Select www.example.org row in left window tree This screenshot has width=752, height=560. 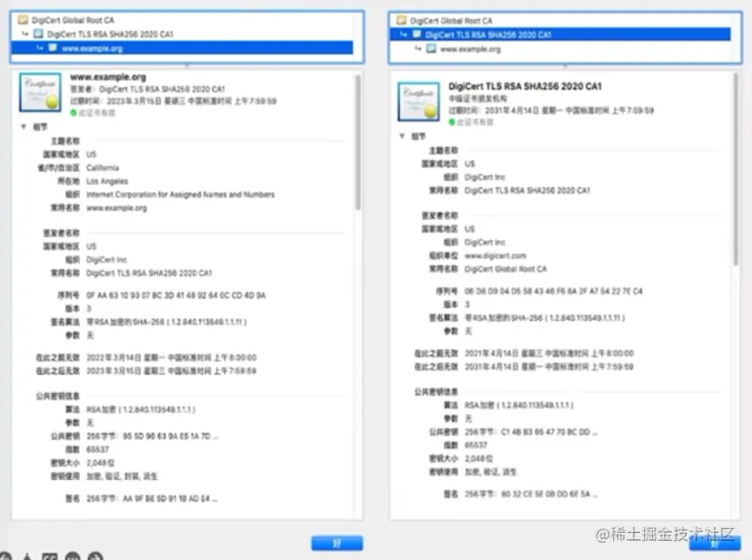[183, 48]
